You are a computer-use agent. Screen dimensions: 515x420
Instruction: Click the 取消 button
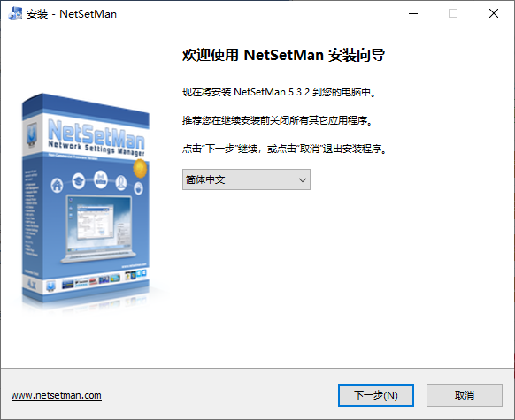[x=465, y=395]
